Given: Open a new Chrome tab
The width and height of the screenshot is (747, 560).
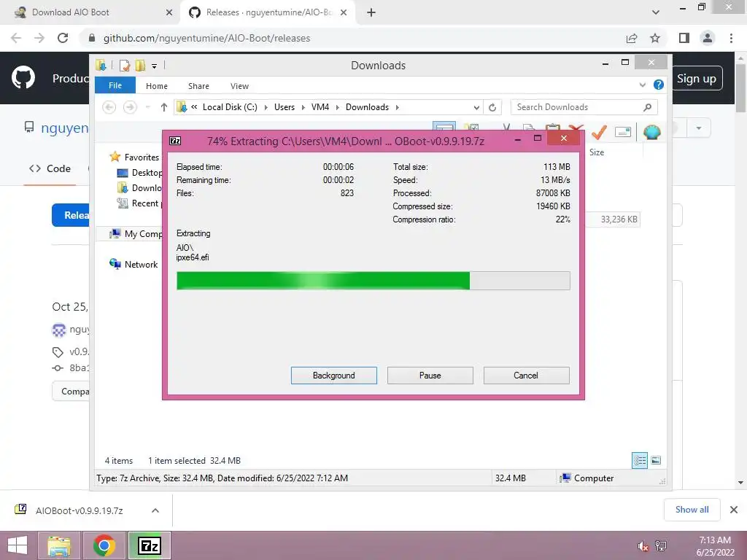Looking at the screenshot, I should 371,12.
